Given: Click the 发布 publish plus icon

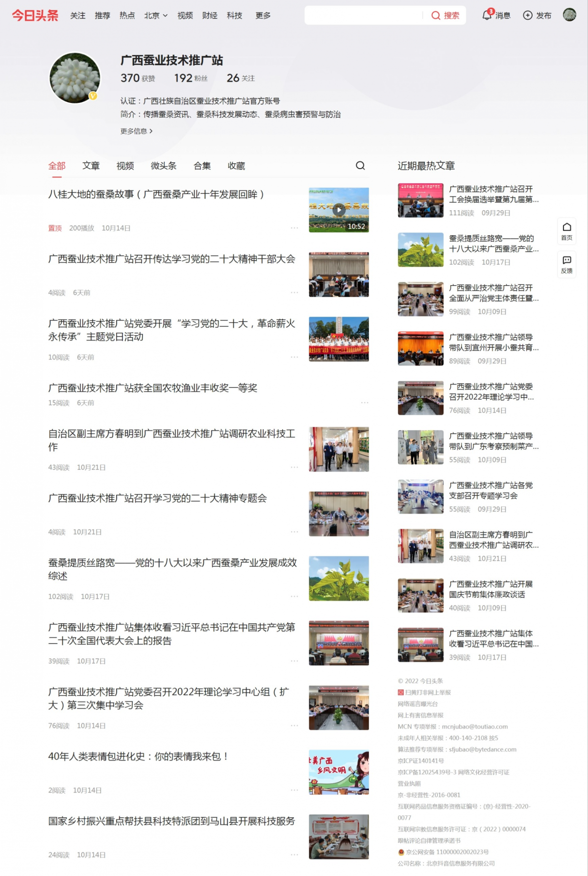Looking at the screenshot, I should (528, 15).
